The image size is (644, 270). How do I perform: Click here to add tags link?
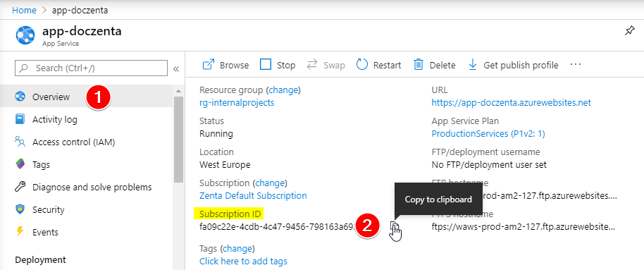pos(243,261)
